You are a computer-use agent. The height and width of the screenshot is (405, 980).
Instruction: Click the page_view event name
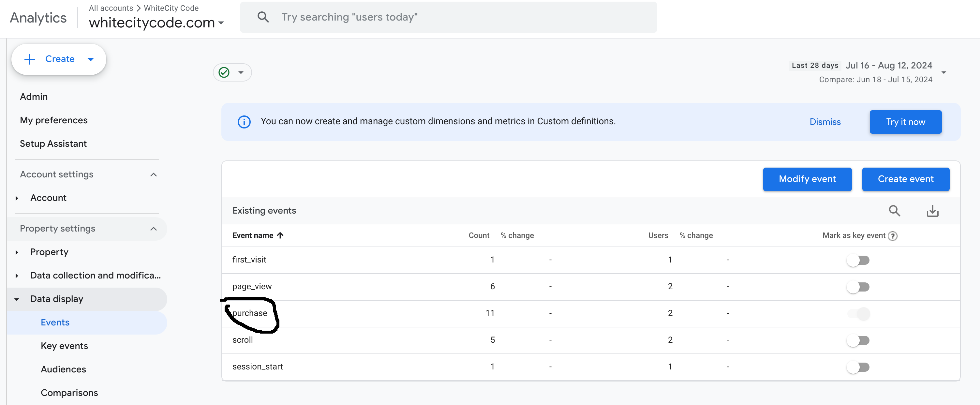click(x=252, y=286)
